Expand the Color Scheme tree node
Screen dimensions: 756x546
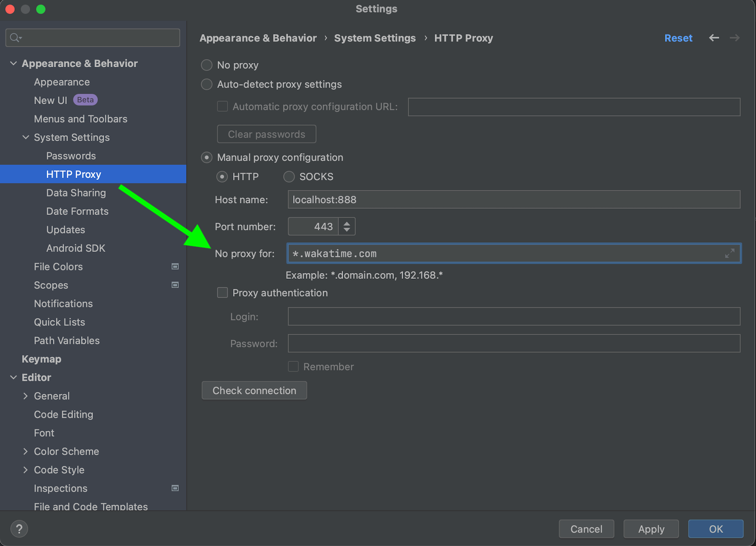[x=26, y=451]
